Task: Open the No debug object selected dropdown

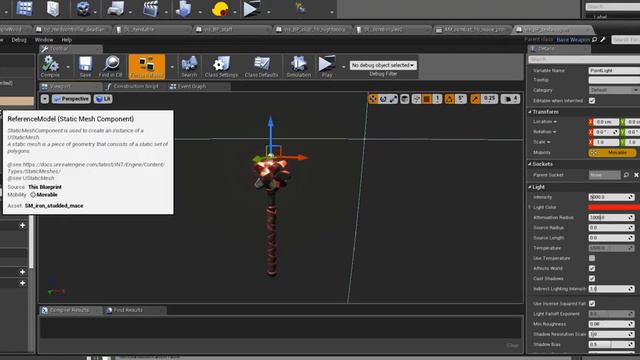Action: (x=383, y=65)
